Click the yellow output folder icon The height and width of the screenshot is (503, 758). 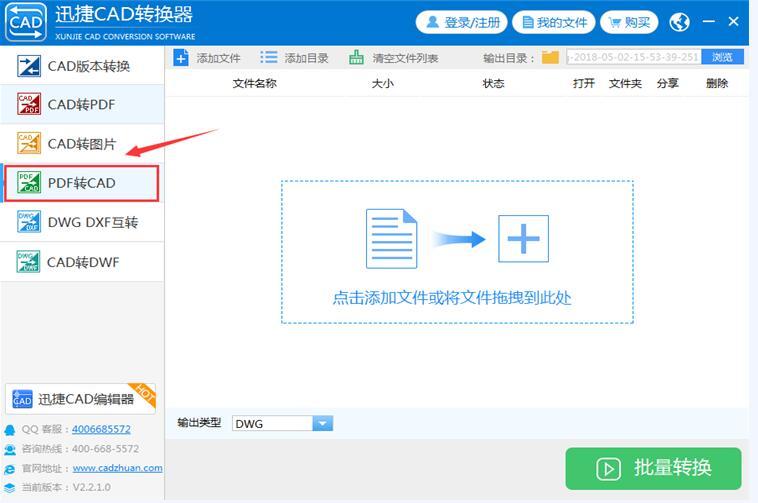coord(550,57)
